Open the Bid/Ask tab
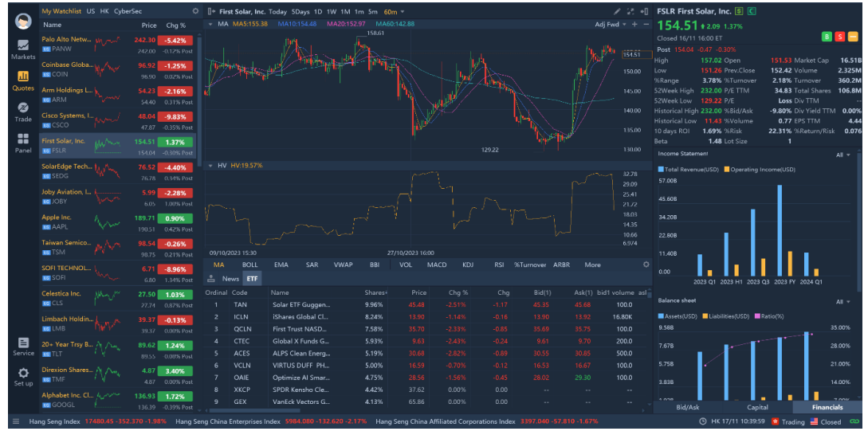 click(688, 407)
